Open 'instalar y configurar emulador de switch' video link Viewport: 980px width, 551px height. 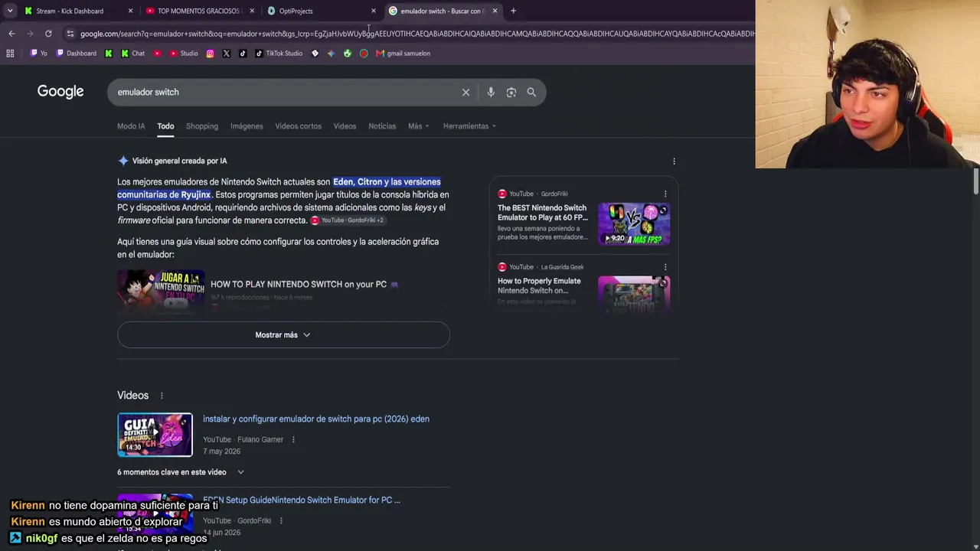click(316, 419)
